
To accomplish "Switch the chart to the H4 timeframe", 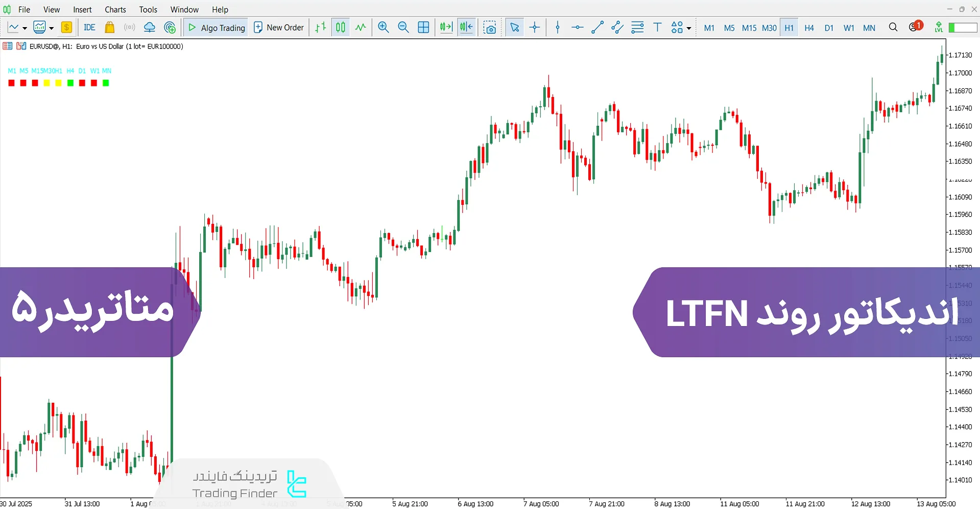I will [808, 28].
